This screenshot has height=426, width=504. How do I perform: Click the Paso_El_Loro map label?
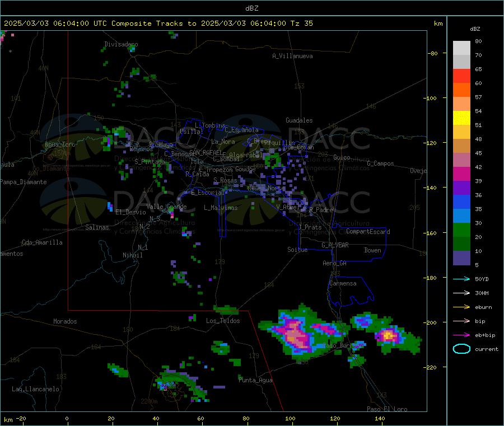(387, 409)
